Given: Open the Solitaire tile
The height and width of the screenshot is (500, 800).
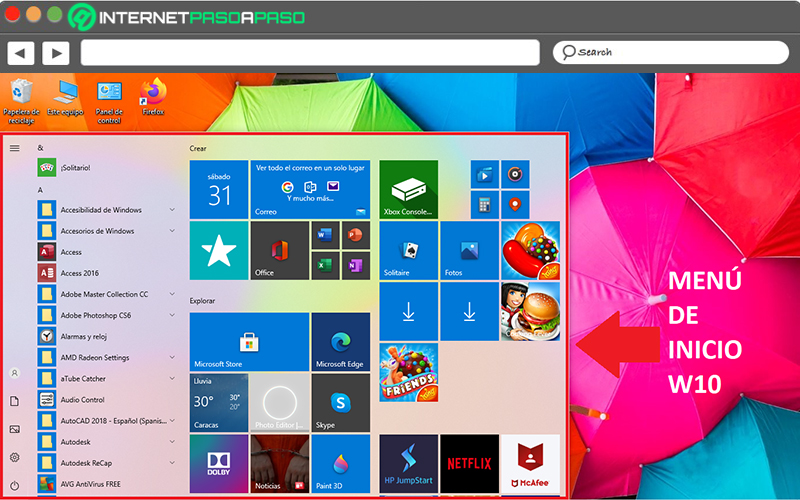Looking at the screenshot, I should pos(409,251).
